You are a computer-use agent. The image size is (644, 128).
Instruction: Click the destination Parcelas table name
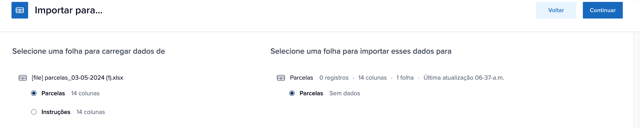click(x=301, y=78)
